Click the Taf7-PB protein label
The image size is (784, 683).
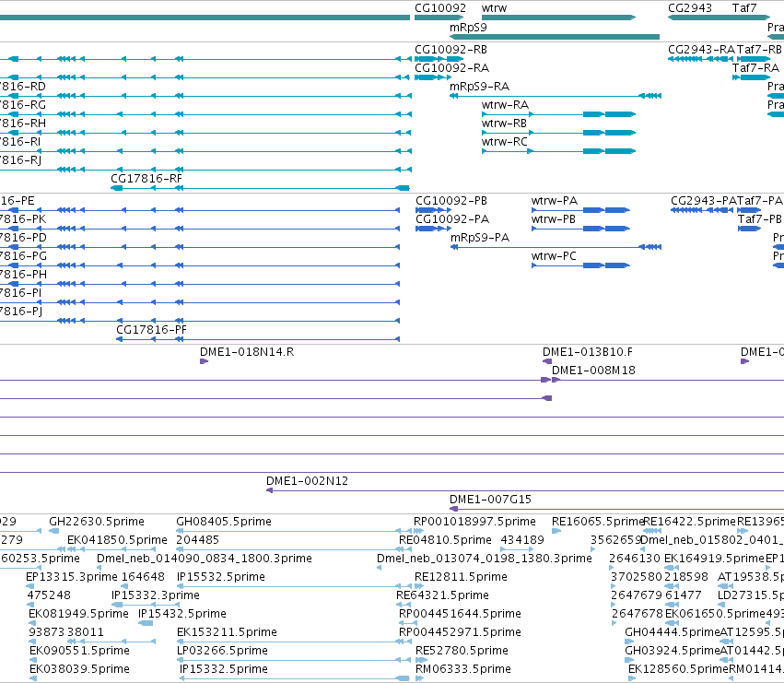[759, 219]
